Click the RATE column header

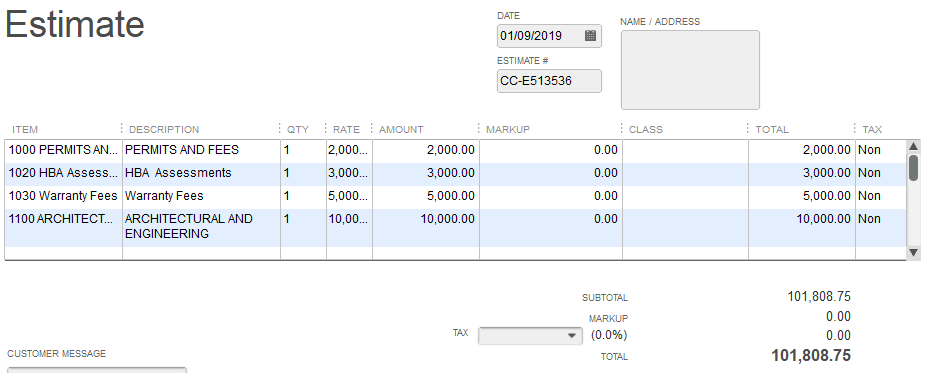(x=346, y=129)
